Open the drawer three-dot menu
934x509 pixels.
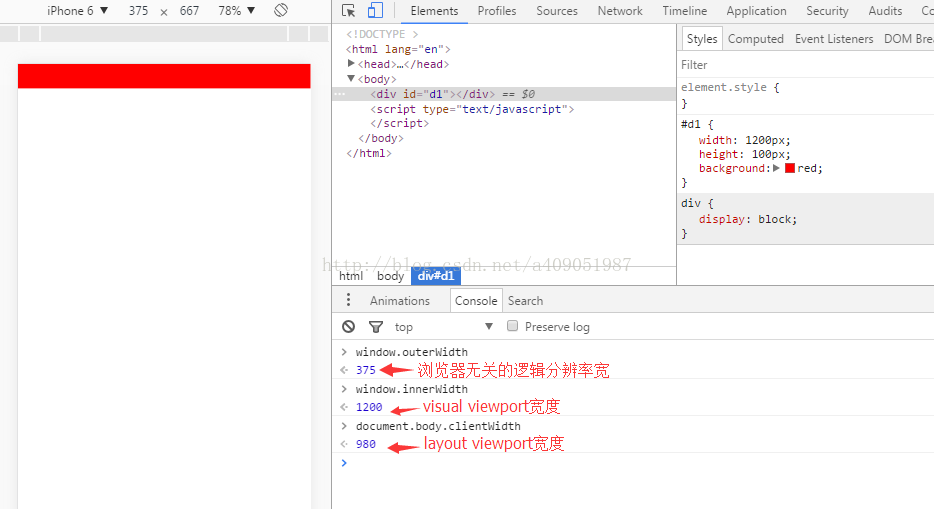[x=348, y=300]
